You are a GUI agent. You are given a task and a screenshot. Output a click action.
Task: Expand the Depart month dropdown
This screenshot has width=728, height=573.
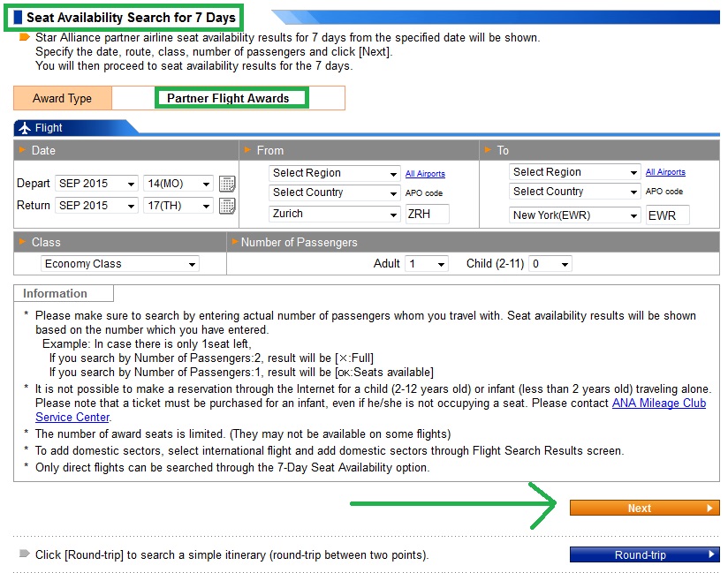pos(96,184)
